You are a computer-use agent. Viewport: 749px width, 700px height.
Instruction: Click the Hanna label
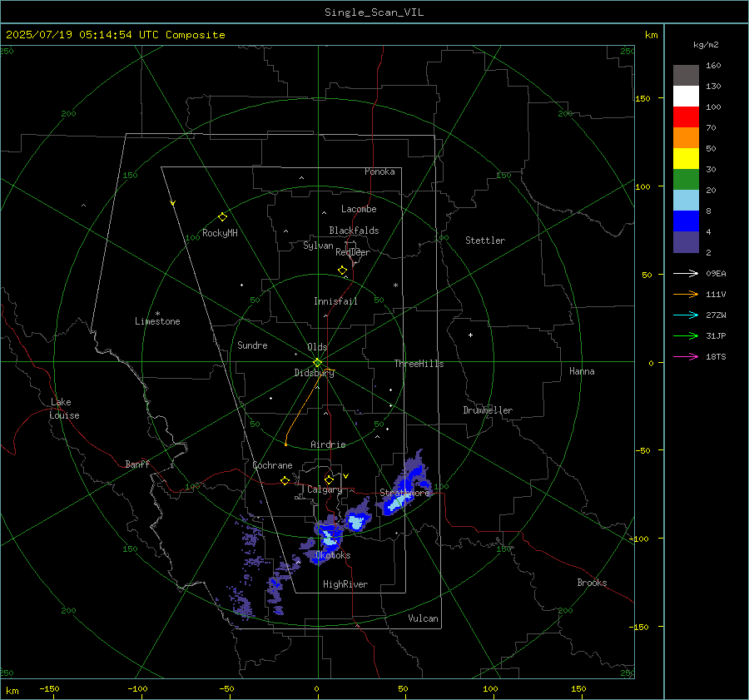pos(582,371)
